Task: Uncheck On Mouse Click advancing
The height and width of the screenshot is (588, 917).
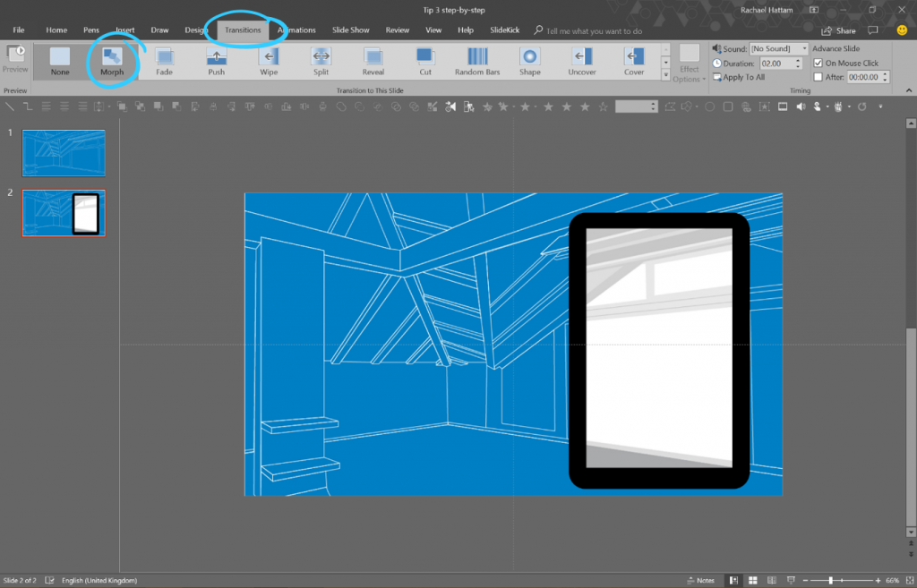Action: [x=820, y=63]
